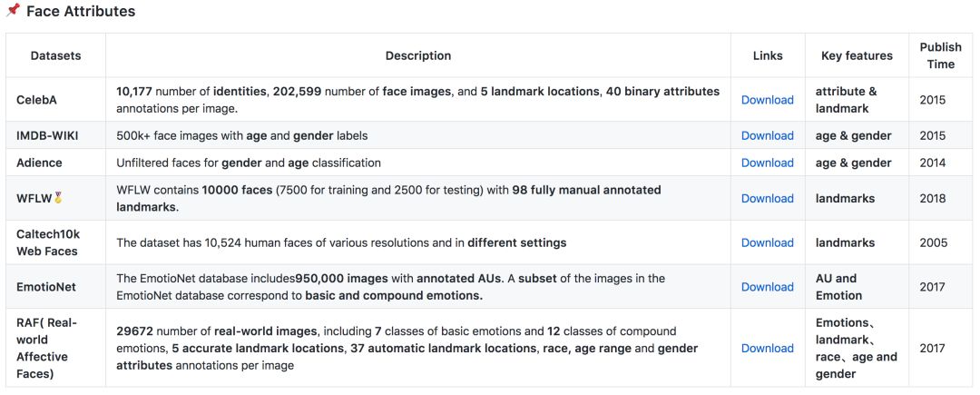
Task: Click the Key features column header
Action: coord(857,55)
